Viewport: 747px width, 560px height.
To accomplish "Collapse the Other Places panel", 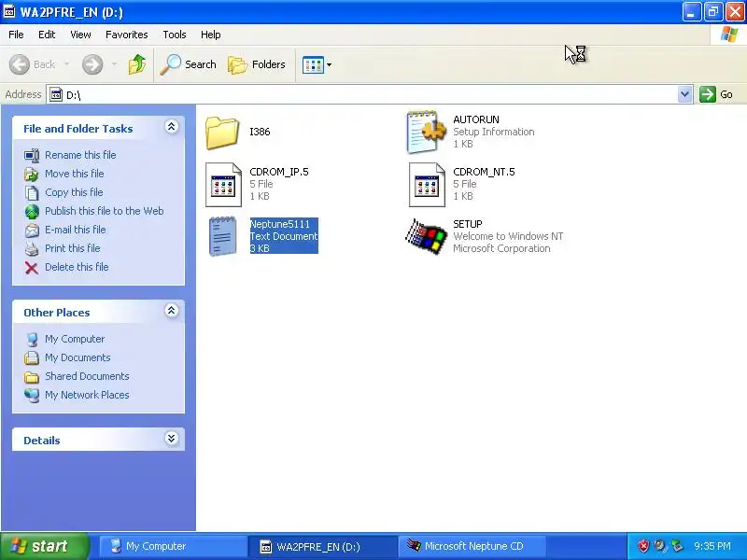I will (x=172, y=311).
